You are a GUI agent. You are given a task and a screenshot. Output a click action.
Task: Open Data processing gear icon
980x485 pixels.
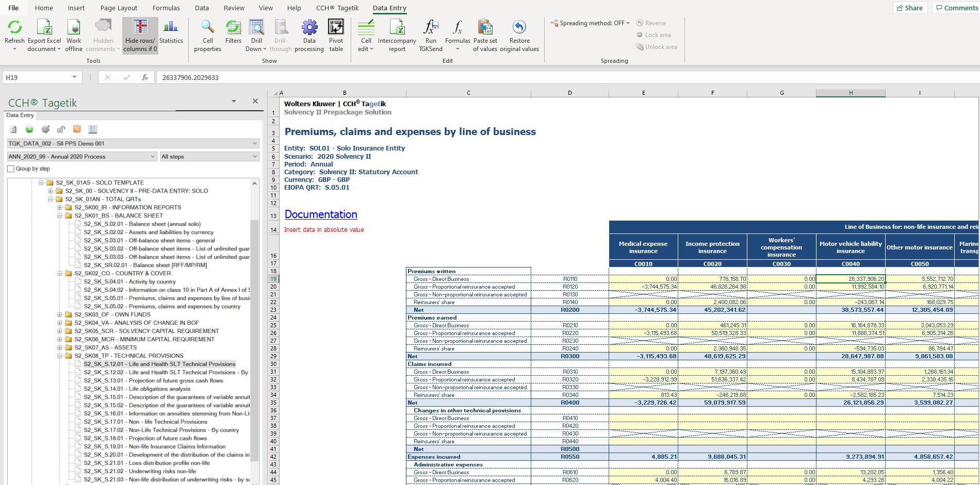click(x=309, y=27)
